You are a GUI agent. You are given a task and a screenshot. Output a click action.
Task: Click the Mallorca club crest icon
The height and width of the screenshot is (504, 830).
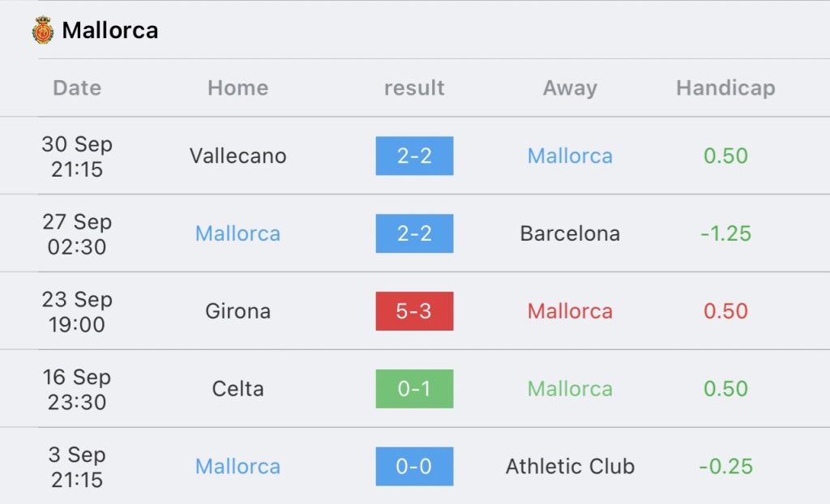point(43,30)
